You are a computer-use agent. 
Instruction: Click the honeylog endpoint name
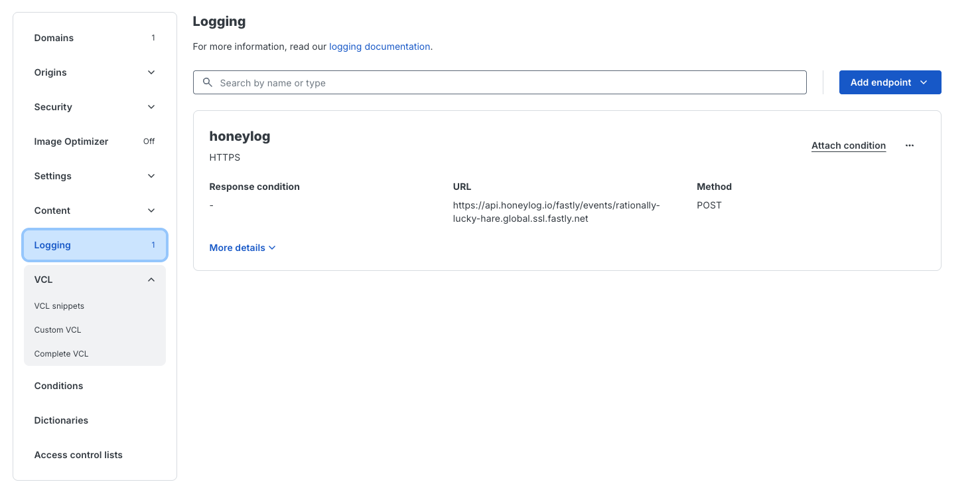point(240,136)
